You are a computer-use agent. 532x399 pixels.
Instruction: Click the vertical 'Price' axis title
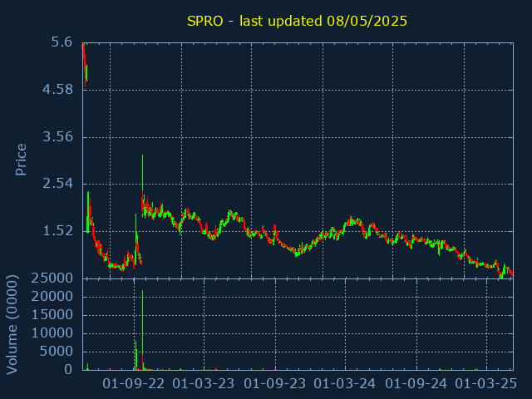pyautogui.click(x=21, y=160)
